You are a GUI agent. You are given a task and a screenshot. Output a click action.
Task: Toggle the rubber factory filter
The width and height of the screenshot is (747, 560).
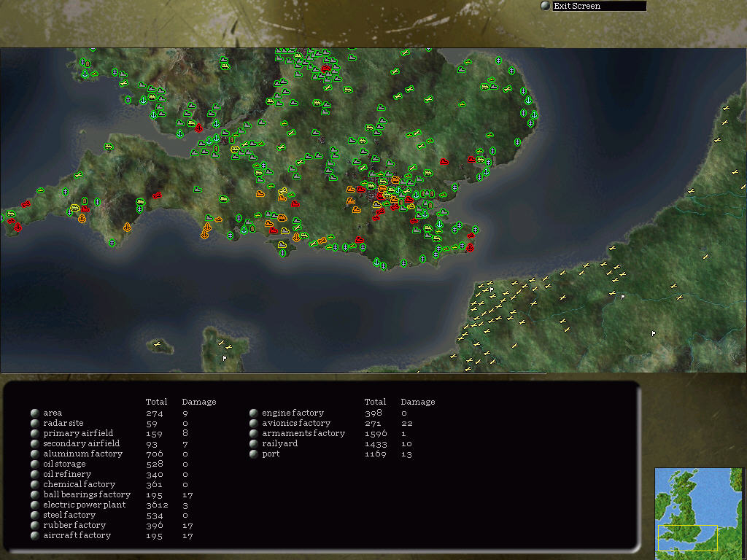pos(35,525)
